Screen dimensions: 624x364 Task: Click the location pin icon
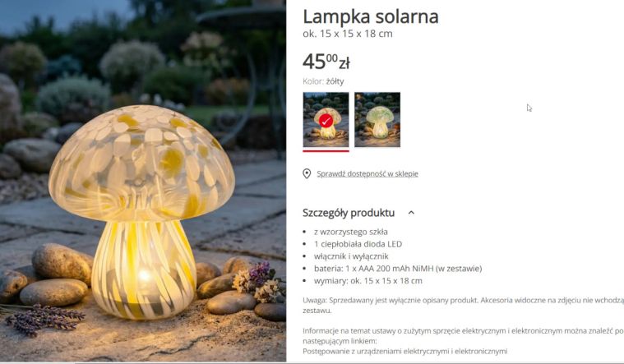(307, 174)
